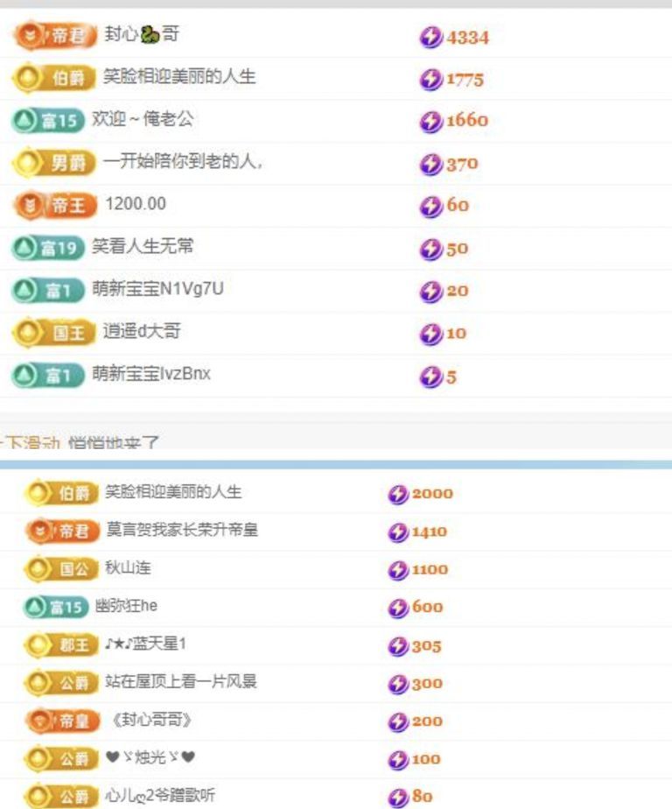Click the lightning icon next to 50
Image resolution: width=672 pixels, height=809 pixels.
(x=430, y=250)
